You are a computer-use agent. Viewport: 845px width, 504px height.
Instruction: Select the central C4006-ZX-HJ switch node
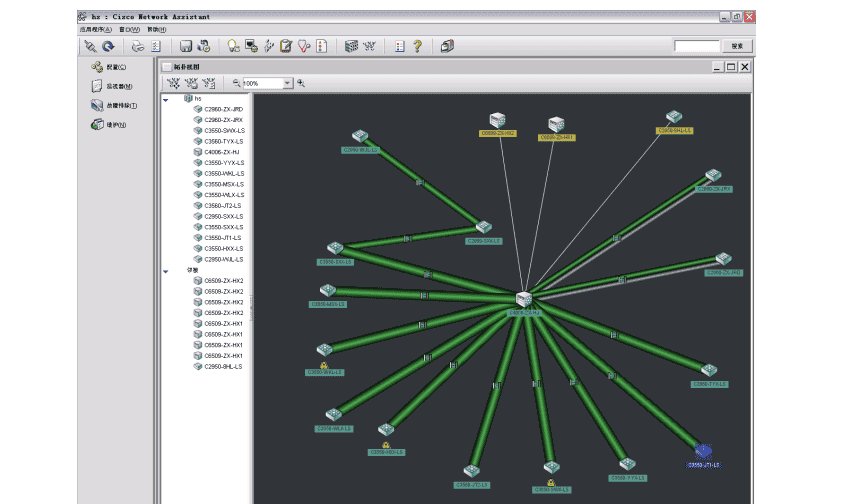coord(524,299)
